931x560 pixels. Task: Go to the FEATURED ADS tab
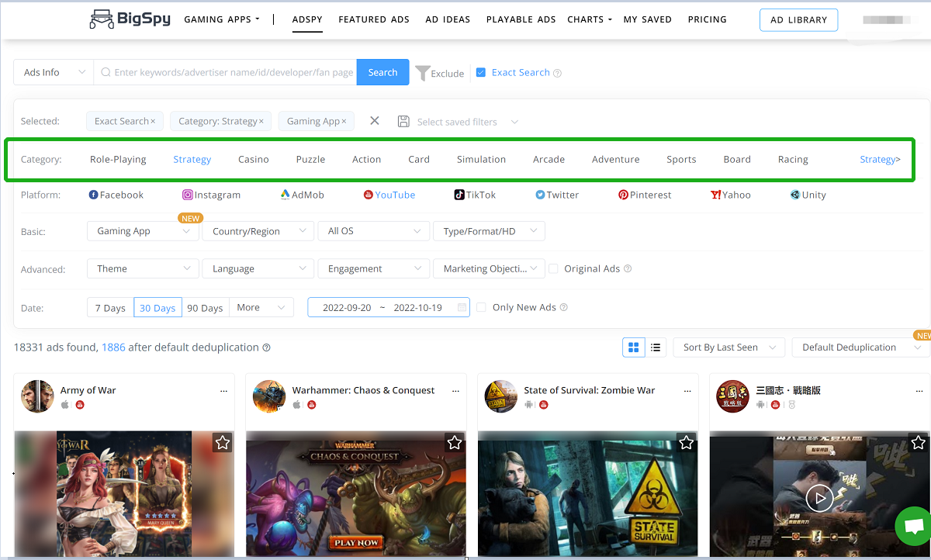click(x=374, y=19)
